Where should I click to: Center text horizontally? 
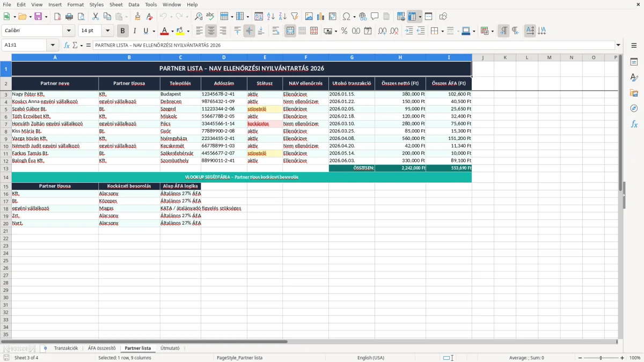click(x=211, y=31)
